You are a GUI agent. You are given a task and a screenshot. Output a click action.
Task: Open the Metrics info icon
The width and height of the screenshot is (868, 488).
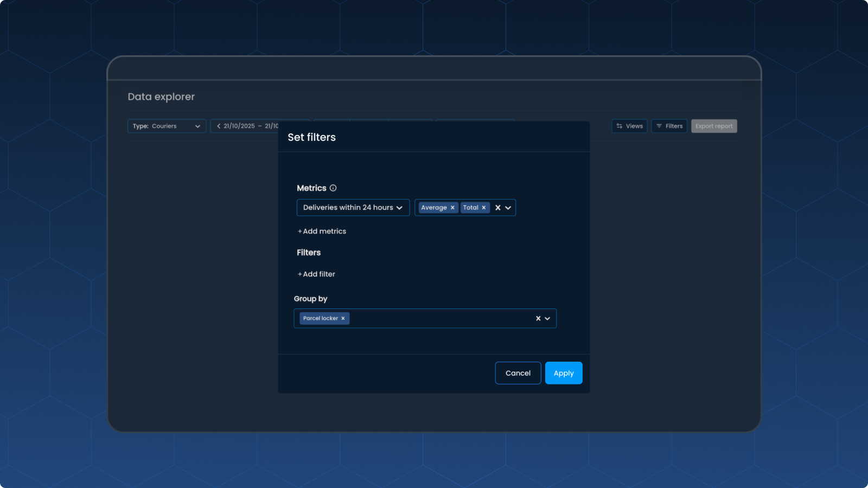click(x=333, y=188)
